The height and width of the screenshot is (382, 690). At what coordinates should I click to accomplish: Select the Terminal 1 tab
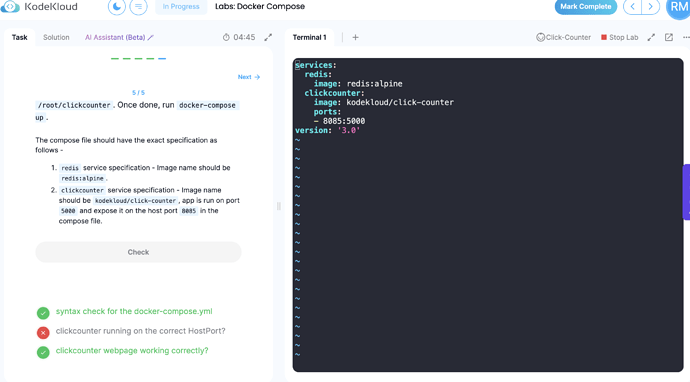coord(310,37)
